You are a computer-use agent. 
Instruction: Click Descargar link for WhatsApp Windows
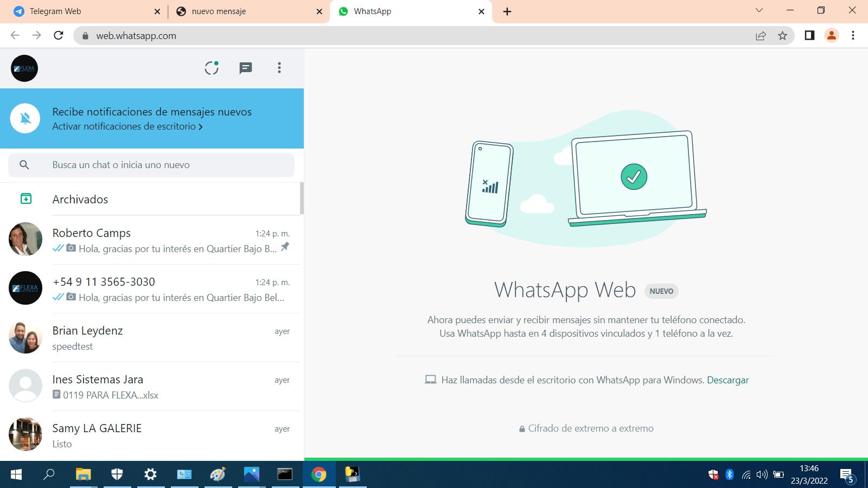click(x=727, y=380)
